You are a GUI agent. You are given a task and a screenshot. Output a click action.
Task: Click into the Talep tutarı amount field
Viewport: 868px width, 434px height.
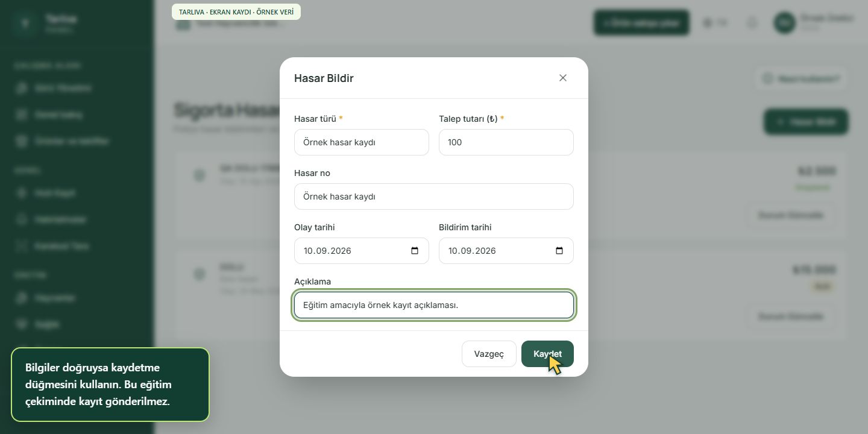point(506,142)
